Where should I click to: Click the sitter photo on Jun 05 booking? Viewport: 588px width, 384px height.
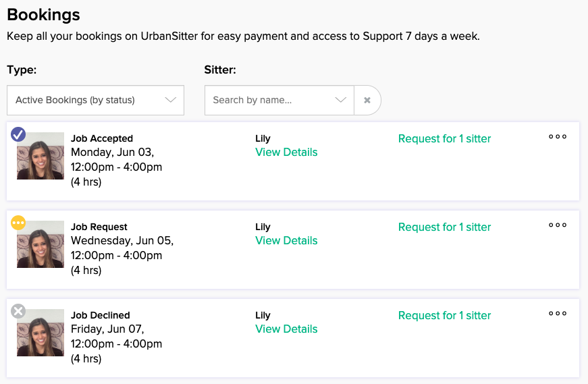point(41,244)
